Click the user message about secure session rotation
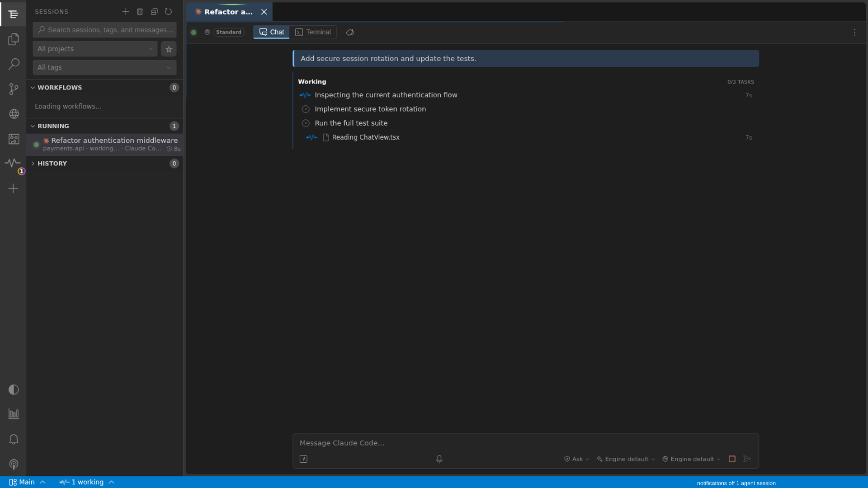The width and height of the screenshot is (868, 488). coord(526,59)
